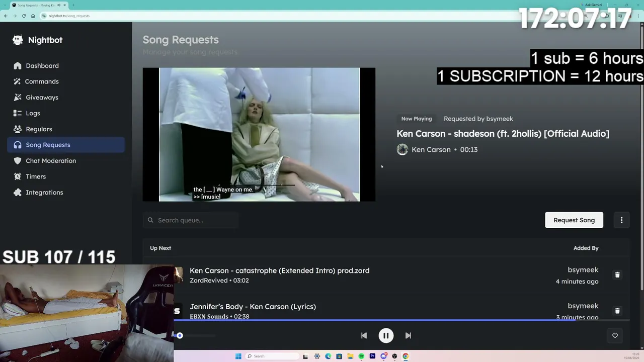This screenshot has height=362, width=644.
Task: Open the Windows Start menu
Action: (x=238, y=356)
